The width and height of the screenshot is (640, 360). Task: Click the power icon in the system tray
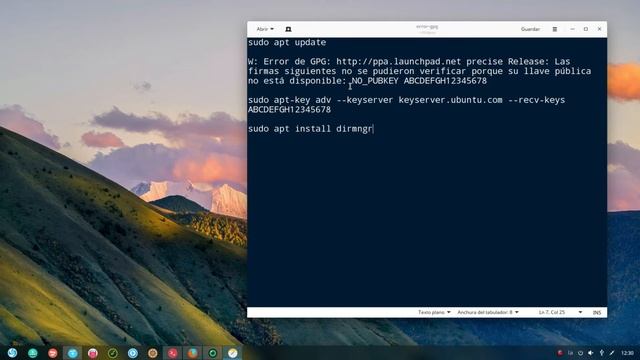580,353
